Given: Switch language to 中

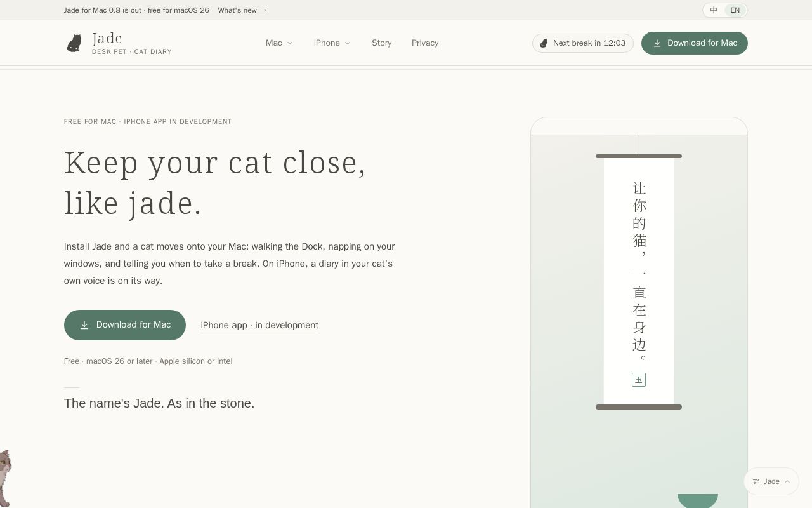Looking at the screenshot, I should point(714,10).
